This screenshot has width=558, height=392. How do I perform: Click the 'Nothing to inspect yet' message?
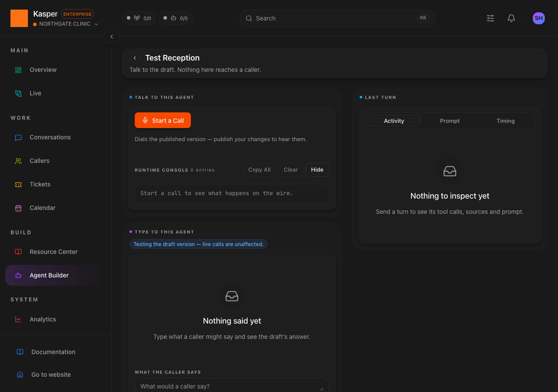pyautogui.click(x=450, y=196)
